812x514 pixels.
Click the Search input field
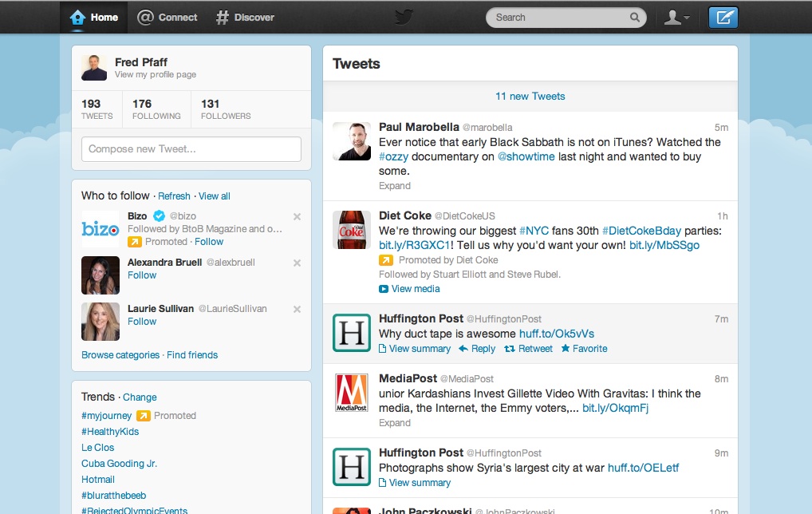click(x=566, y=17)
